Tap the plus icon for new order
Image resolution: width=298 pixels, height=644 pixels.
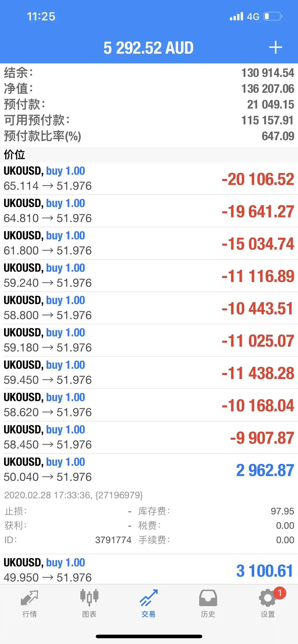click(x=275, y=47)
